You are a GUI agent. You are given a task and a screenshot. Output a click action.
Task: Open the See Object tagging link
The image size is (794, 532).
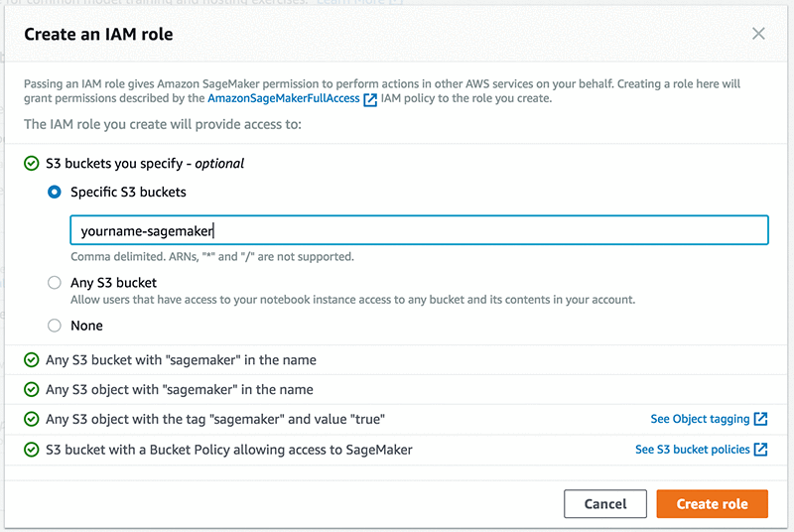(700, 419)
